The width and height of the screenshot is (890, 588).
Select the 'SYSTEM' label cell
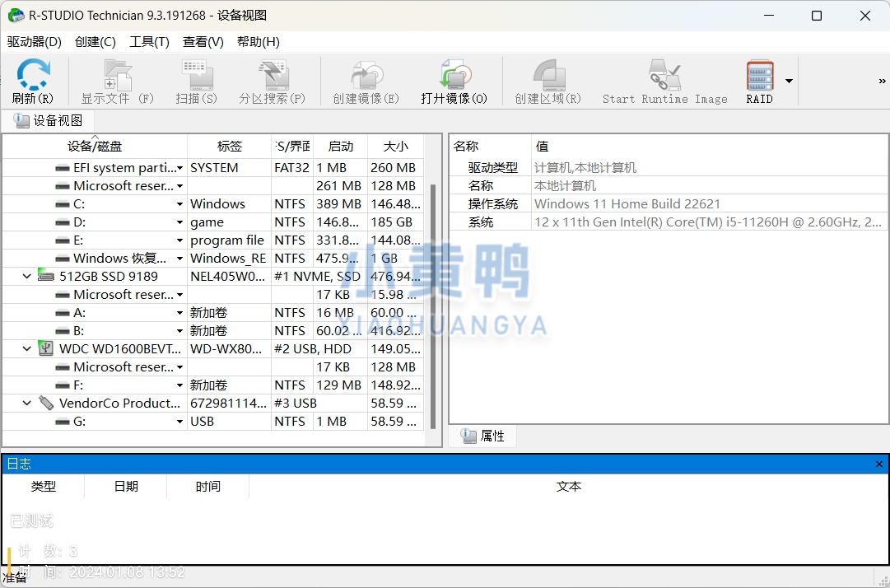point(230,168)
